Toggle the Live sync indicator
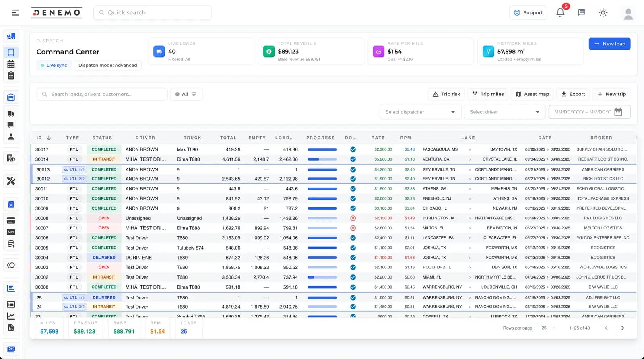 54,65
